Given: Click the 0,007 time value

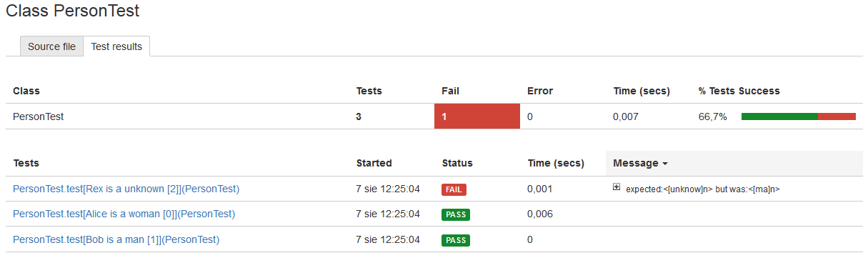Looking at the screenshot, I should (626, 116).
